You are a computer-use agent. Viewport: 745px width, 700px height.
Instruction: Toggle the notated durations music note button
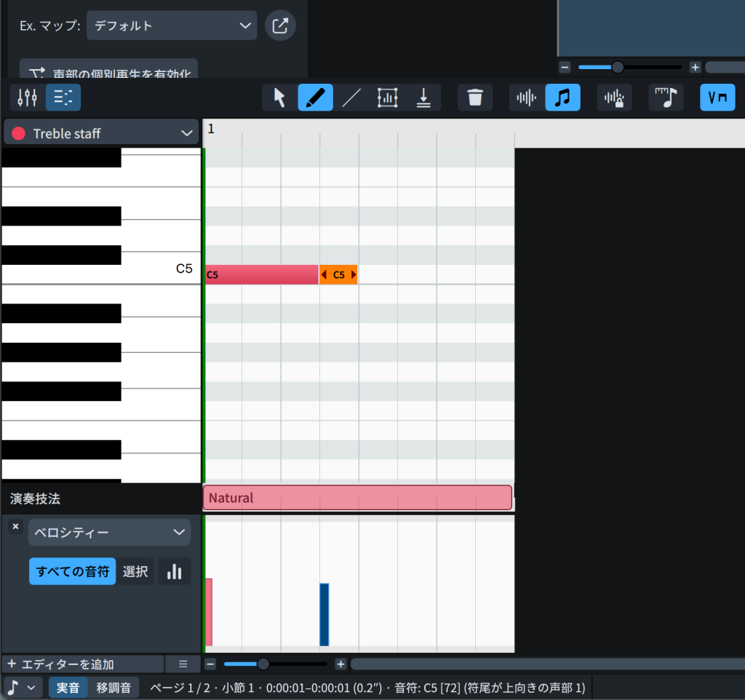(562, 98)
